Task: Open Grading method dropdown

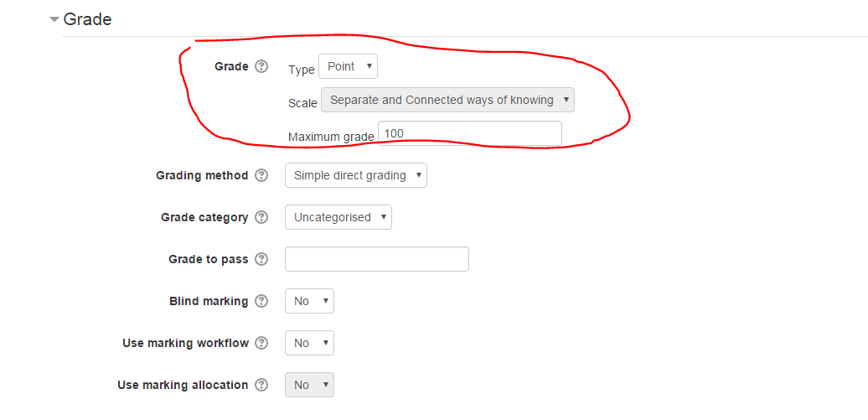Action: click(x=356, y=175)
